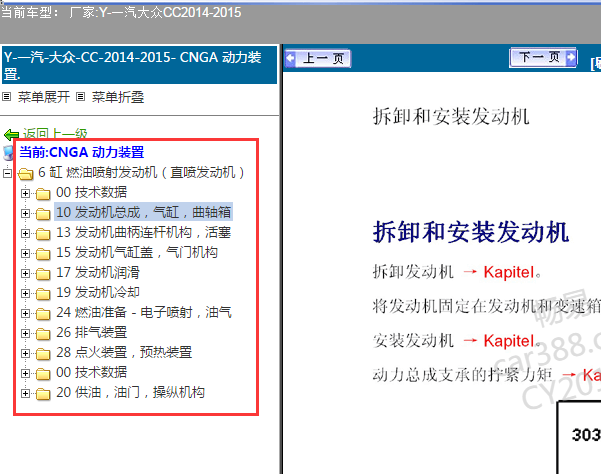Go to next page with 下一页
601x474 pixels.
tap(544, 57)
